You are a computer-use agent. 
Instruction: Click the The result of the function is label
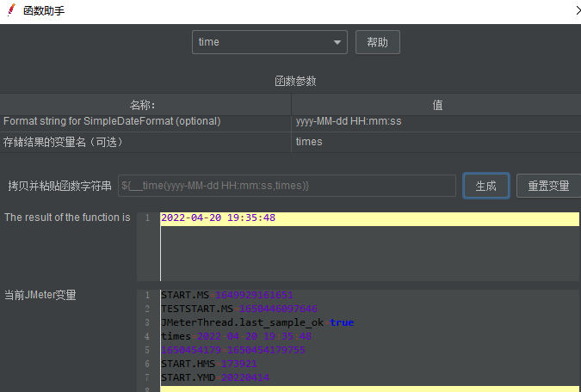point(67,217)
